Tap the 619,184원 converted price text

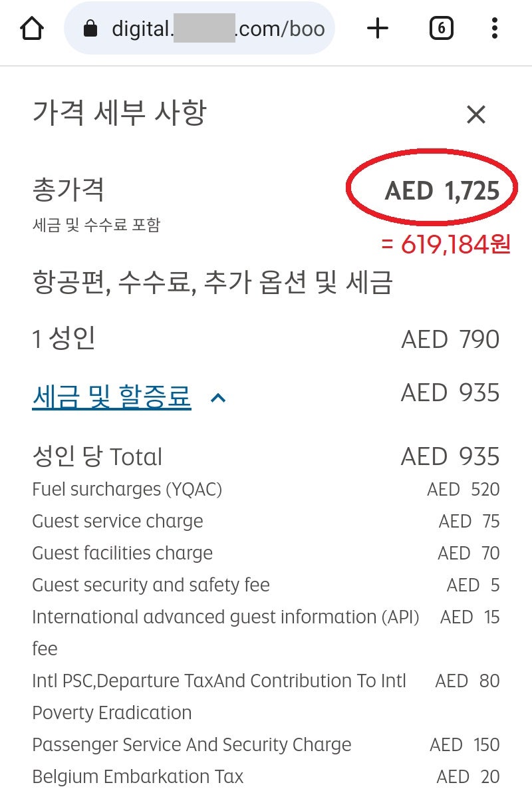tap(446, 245)
